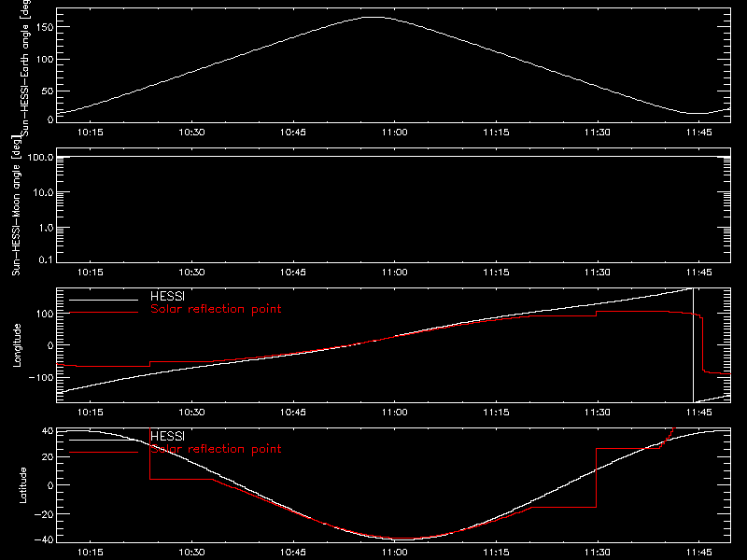Select the -20 tick on Latitude axis

44,514
